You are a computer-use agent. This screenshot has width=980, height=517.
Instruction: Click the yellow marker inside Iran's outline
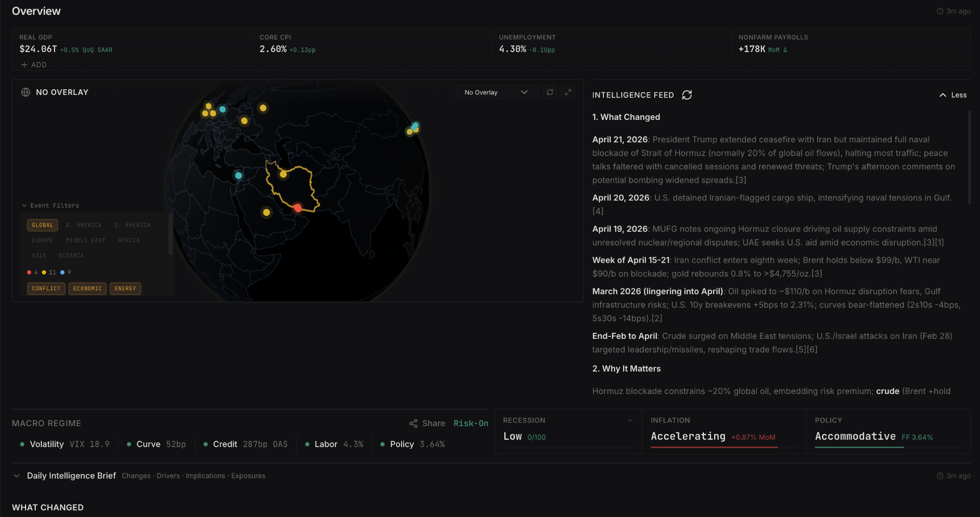point(283,175)
